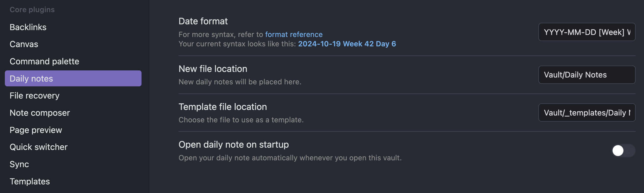644x193 pixels.
Task: Go to Command palette settings
Action: [x=44, y=61]
